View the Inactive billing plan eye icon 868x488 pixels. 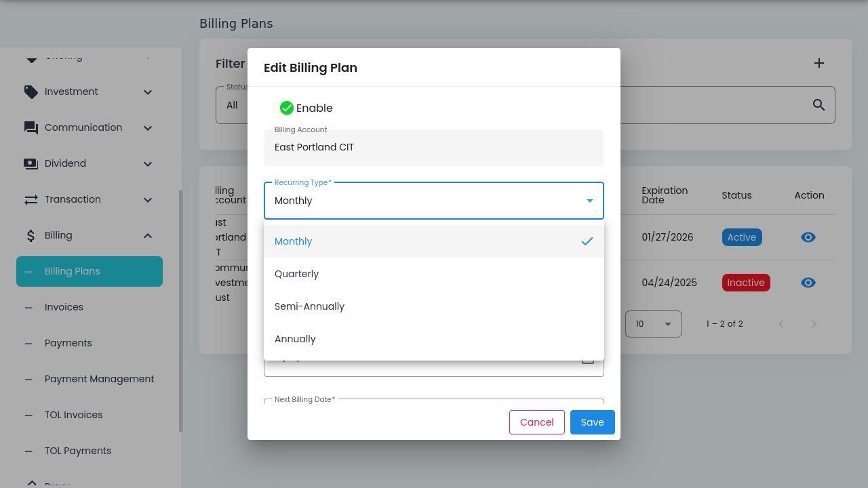[808, 283]
